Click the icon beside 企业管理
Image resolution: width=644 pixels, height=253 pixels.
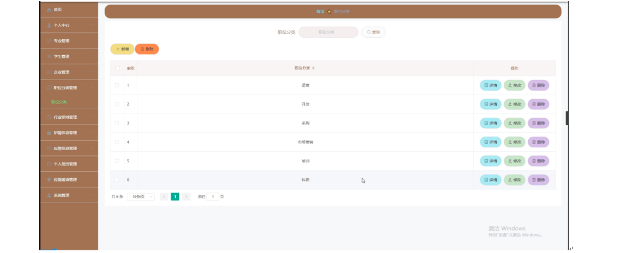49,72
